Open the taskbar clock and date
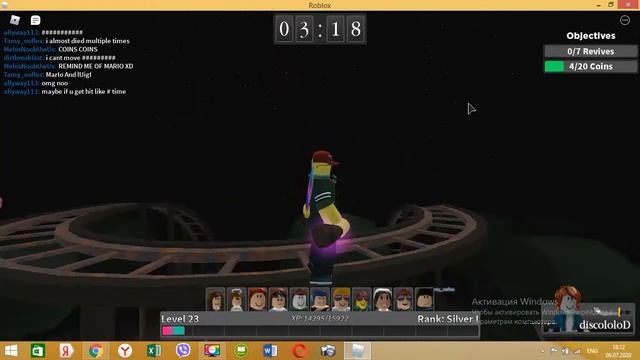Viewport: 640px width, 360px height. pos(618,351)
